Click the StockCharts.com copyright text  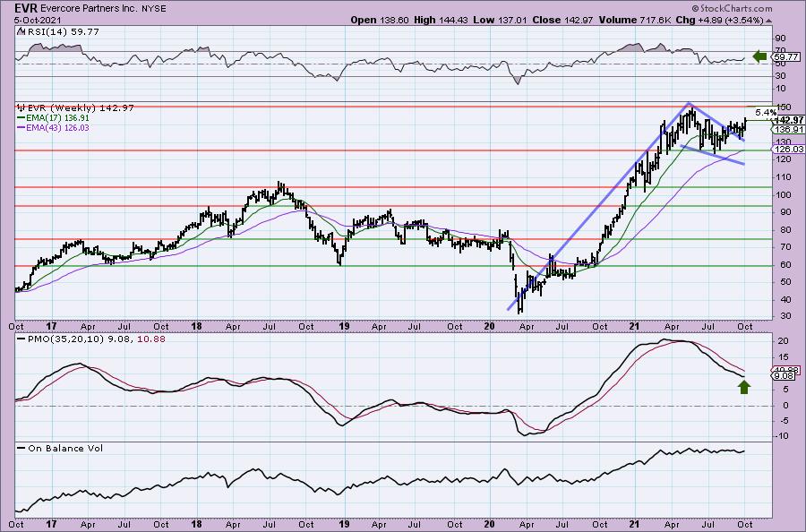732,8
